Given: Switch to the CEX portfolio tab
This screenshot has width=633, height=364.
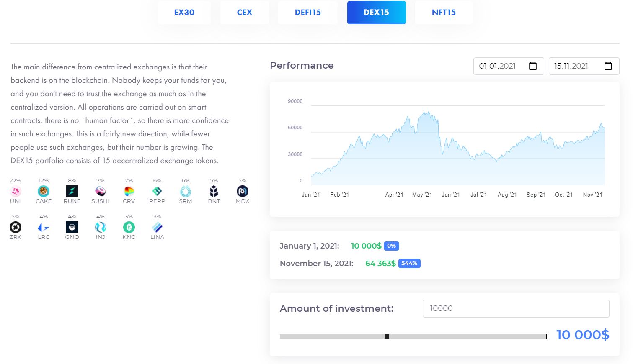Looking at the screenshot, I should [x=245, y=13].
